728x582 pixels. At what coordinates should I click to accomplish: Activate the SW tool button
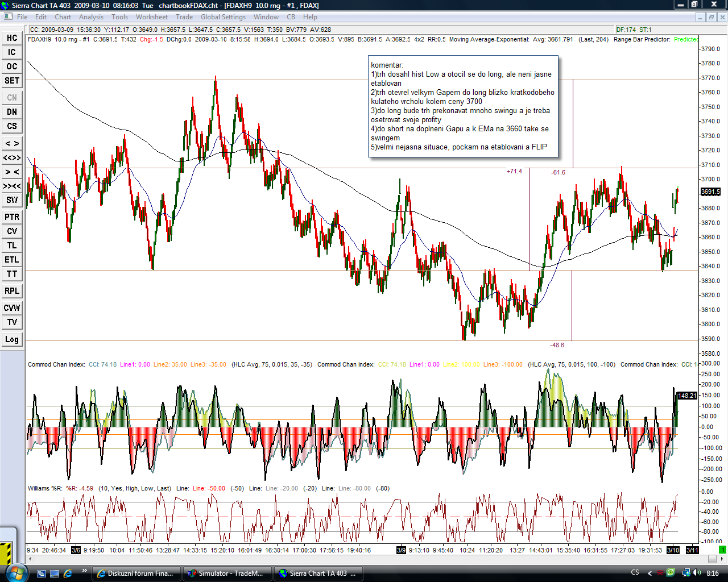pyautogui.click(x=12, y=200)
